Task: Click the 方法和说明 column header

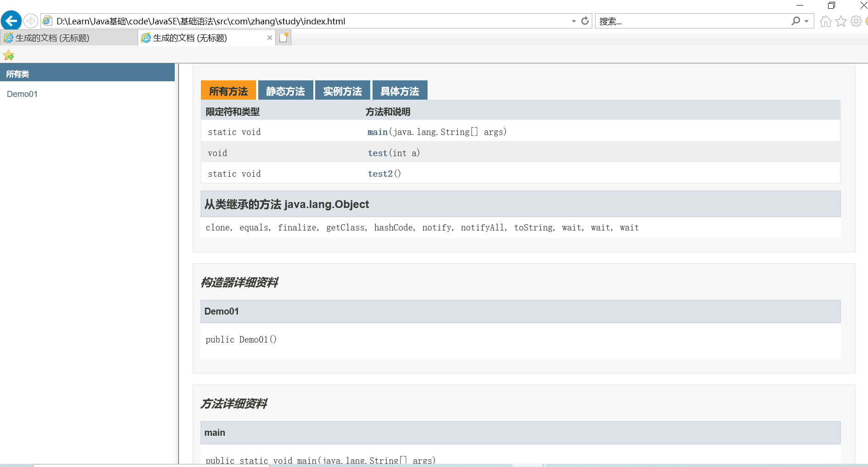Action: pyautogui.click(x=388, y=112)
